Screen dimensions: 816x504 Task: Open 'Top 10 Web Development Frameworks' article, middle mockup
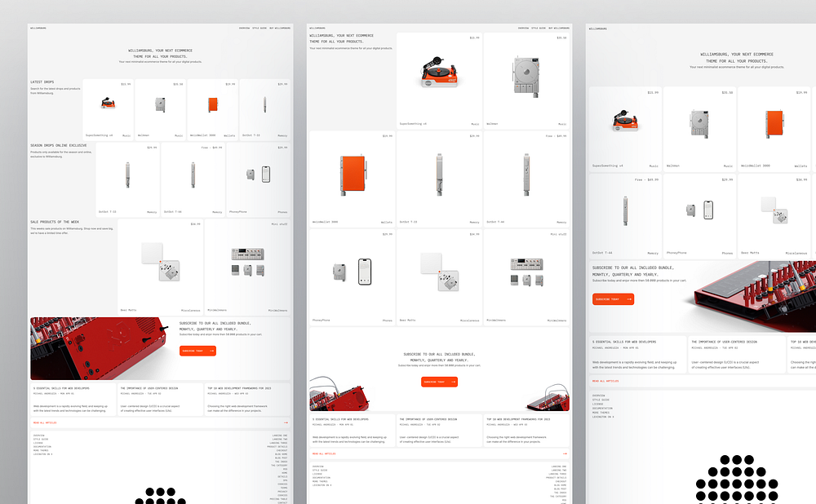point(526,431)
